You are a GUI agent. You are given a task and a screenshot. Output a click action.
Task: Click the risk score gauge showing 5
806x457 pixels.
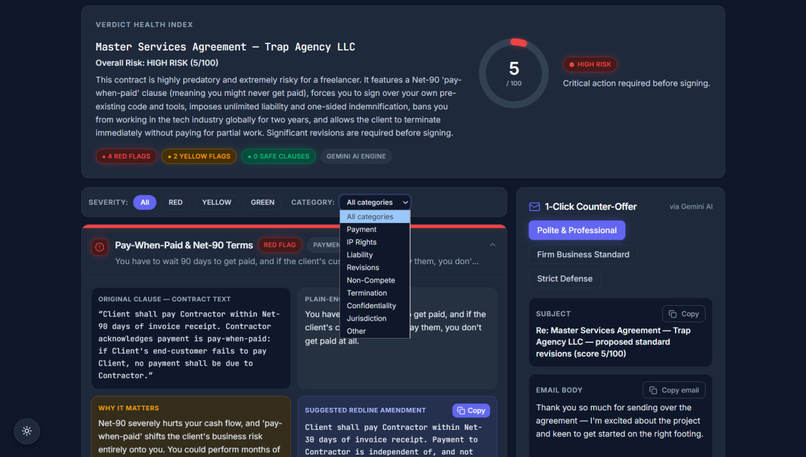point(514,73)
